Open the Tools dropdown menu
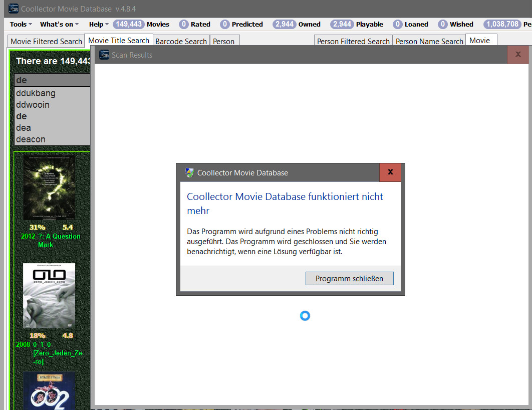 click(21, 24)
